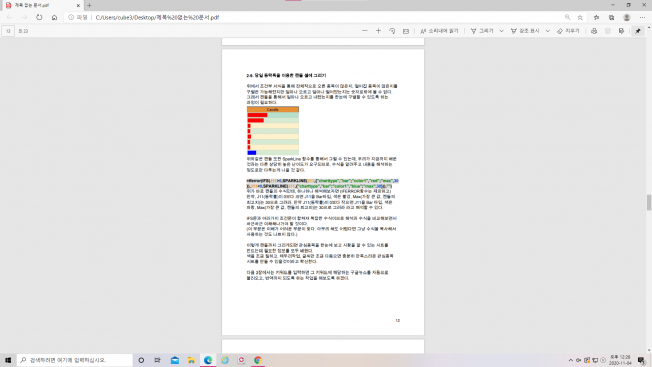Select the PDF document browser tab
This screenshot has height=367, width=652.
[42, 5]
